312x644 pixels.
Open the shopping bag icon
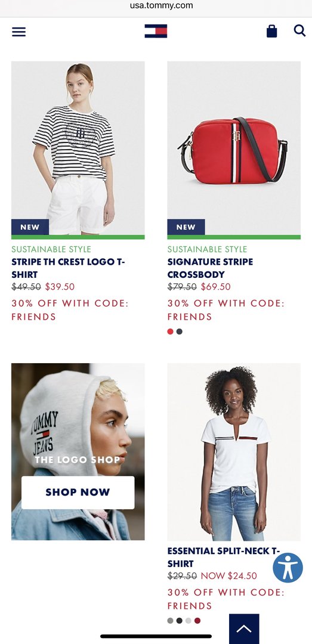[x=271, y=31]
